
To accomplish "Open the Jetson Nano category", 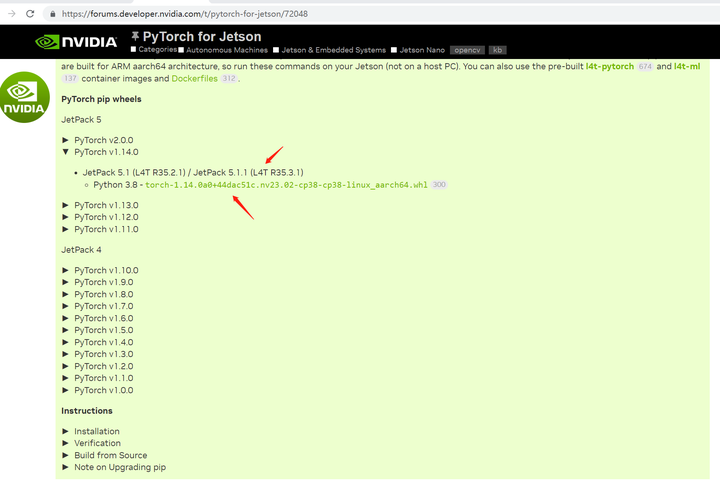I will point(422,50).
